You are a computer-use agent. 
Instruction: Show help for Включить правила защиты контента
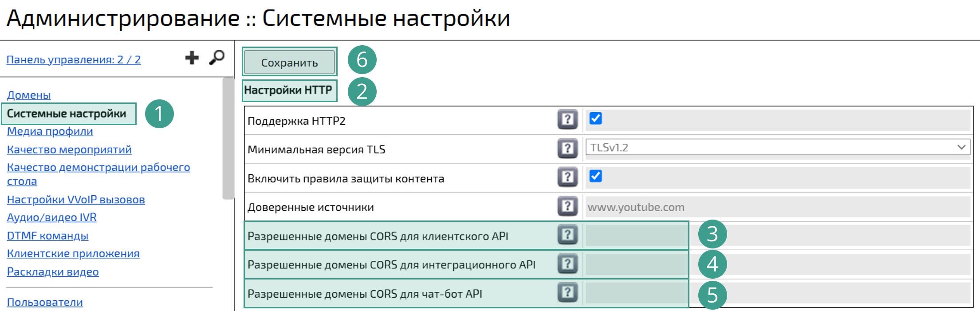tap(567, 177)
